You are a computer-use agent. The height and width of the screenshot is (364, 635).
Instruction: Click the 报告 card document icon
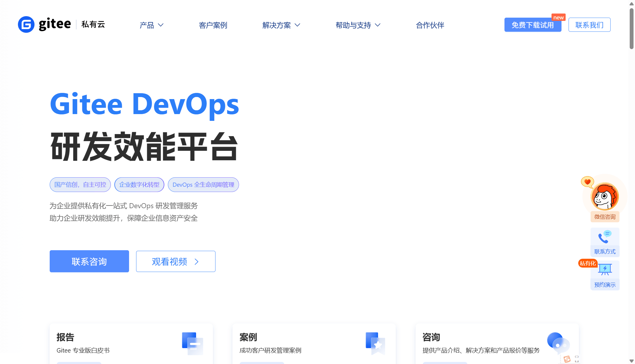pyautogui.click(x=193, y=343)
